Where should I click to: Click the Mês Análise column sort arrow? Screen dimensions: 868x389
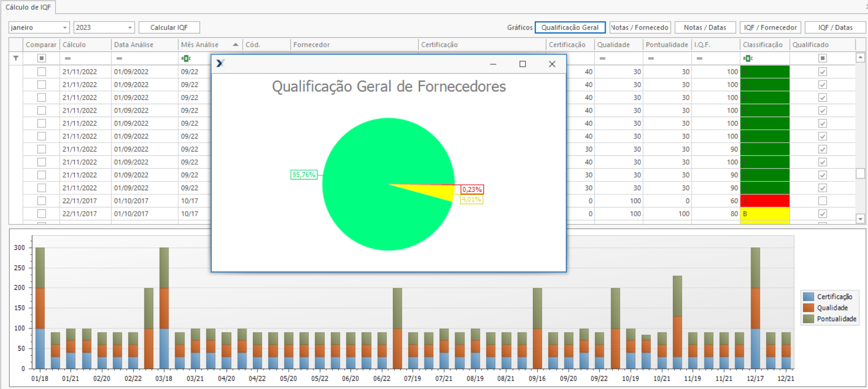click(236, 45)
